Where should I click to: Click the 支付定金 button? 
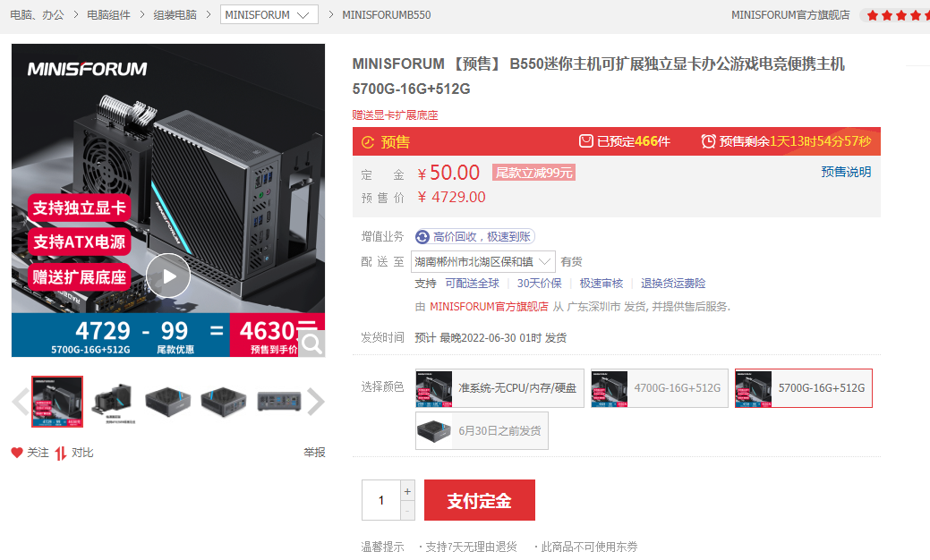(479, 500)
